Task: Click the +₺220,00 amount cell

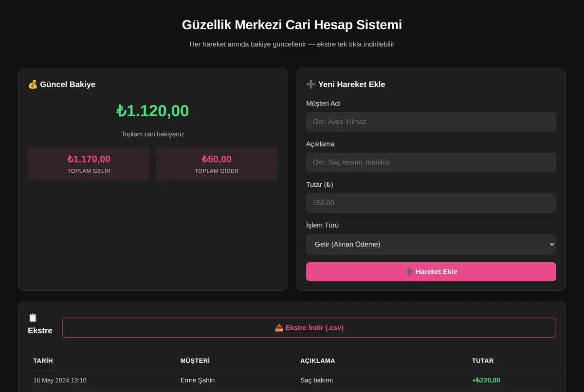Action: (486, 380)
